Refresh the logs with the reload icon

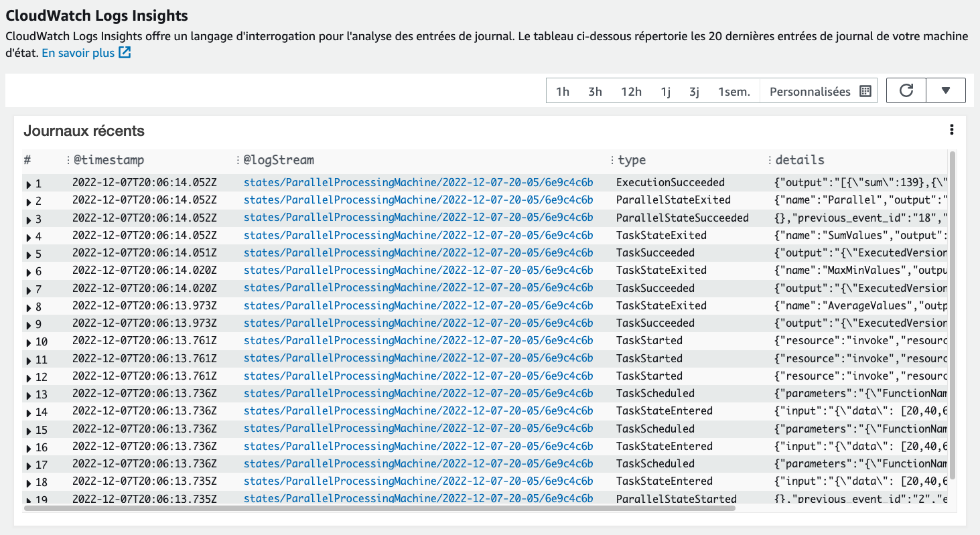(906, 91)
